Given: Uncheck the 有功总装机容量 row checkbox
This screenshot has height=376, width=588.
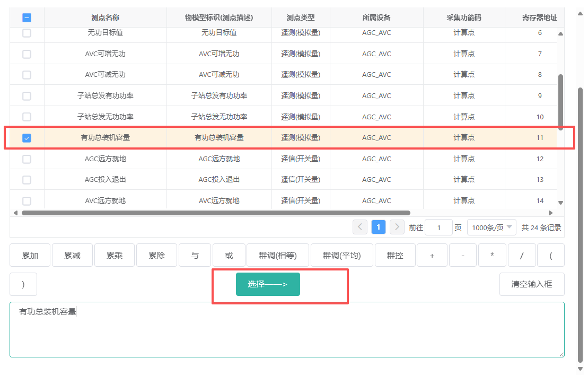Looking at the screenshot, I should pyautogui.click(x=27, y=138).
